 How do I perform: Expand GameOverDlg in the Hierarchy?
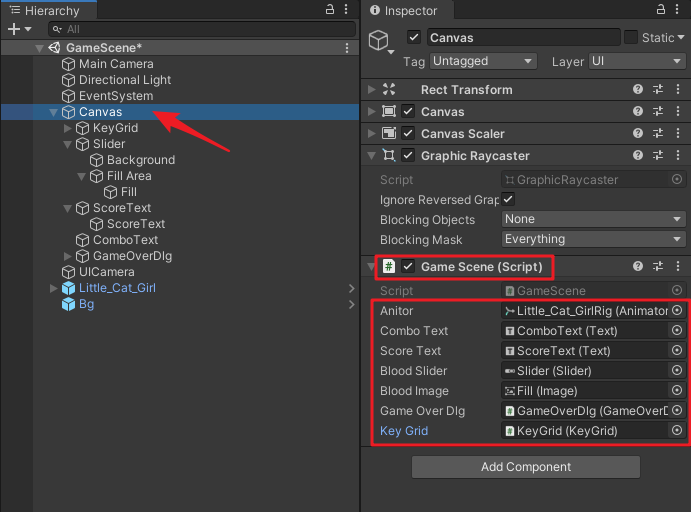click(67, 256)
